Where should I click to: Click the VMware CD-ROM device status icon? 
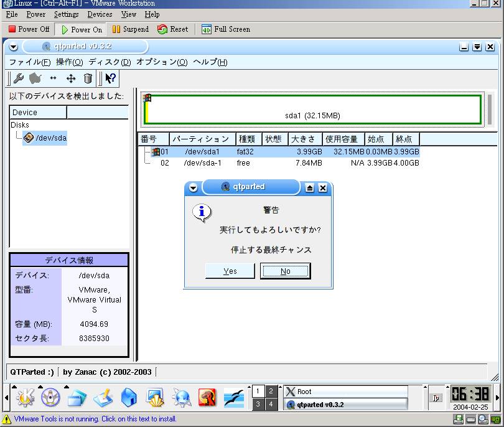point(483,419)
